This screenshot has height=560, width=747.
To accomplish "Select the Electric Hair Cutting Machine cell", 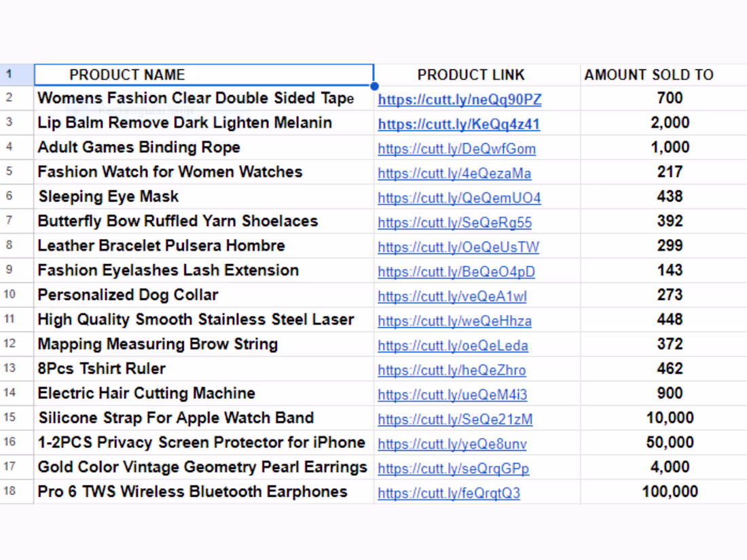I will (x=204, y=393).
